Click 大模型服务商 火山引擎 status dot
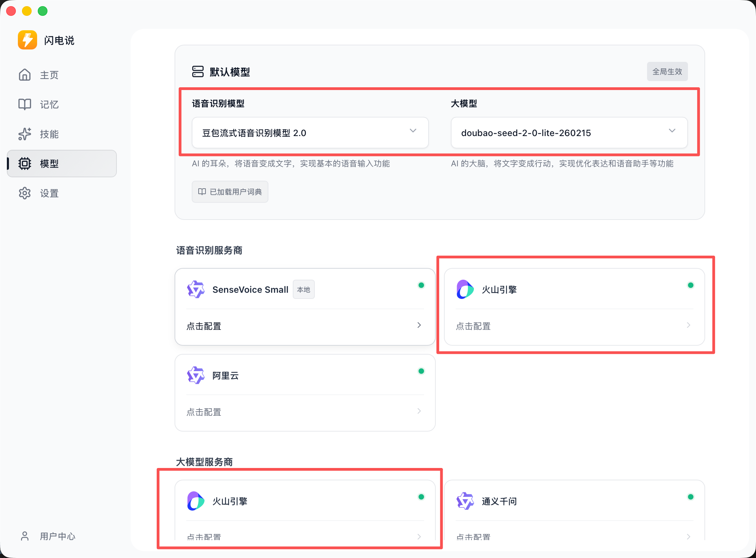The image size is (756, 558). (x=421, y=497)
